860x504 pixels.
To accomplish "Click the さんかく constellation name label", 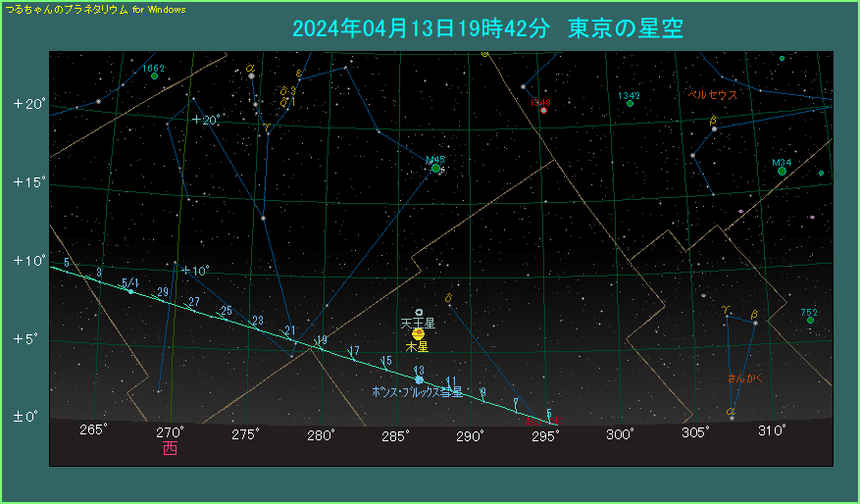I will [744, 378].
